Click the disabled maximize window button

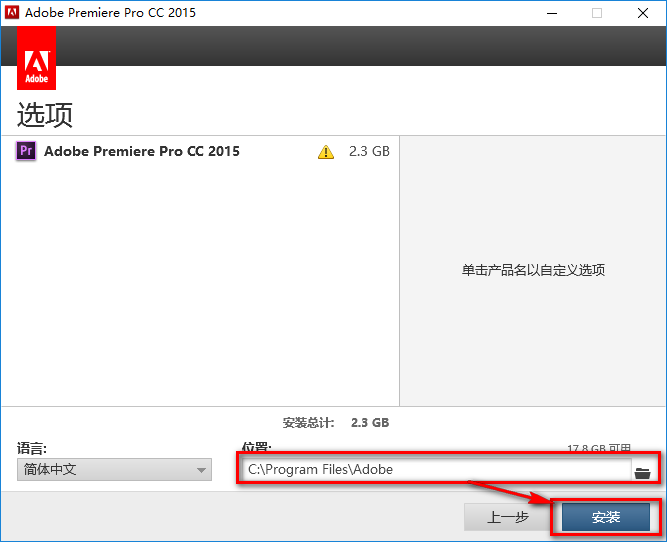pyautogui.click(x=597, y=13)
